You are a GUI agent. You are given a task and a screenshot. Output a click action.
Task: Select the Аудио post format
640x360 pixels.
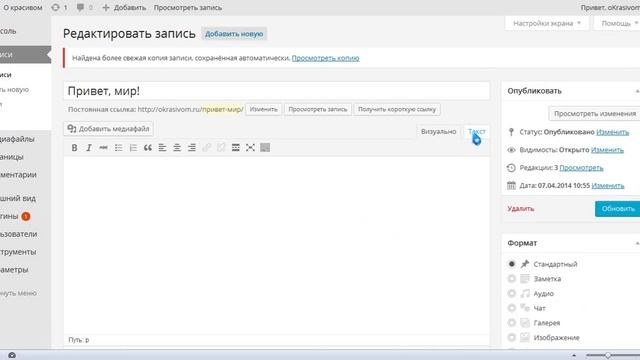click(x=511, y=293)
